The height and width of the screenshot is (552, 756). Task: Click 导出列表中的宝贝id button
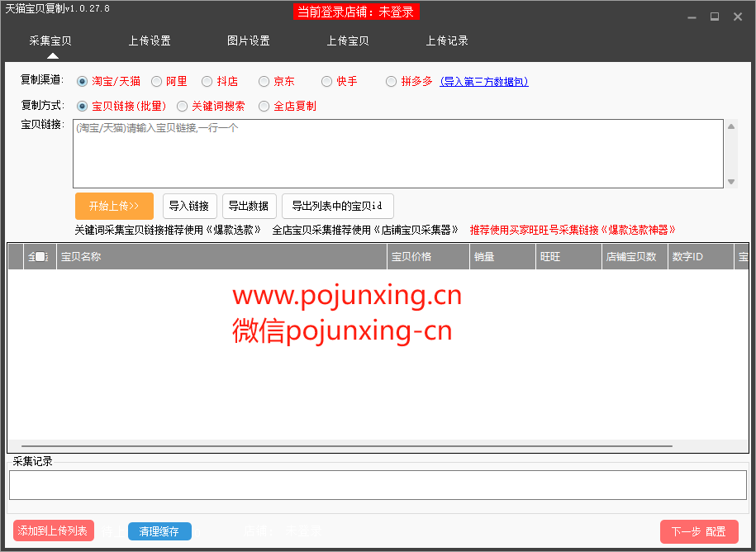tap(337, 207)
